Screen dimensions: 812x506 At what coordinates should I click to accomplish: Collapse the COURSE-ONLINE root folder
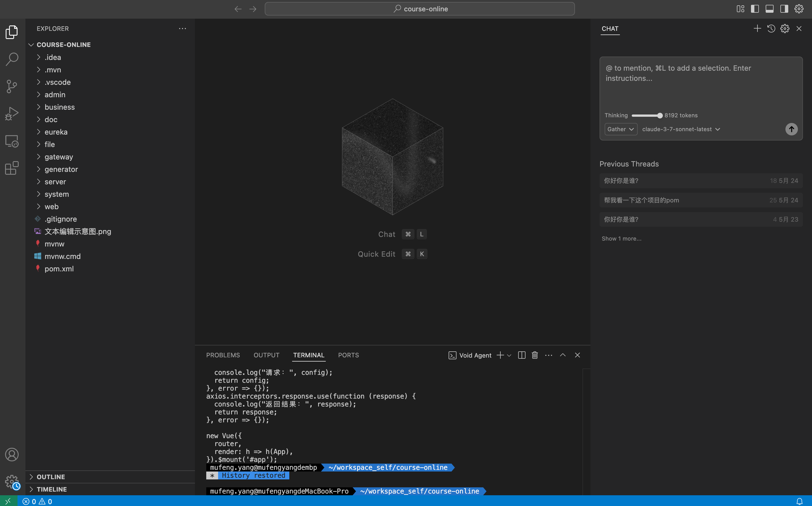point(110,44)
